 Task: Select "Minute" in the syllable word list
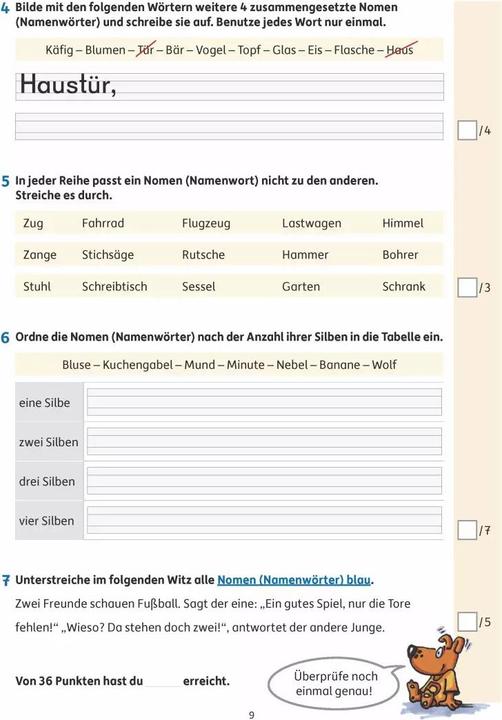point(246,365)
